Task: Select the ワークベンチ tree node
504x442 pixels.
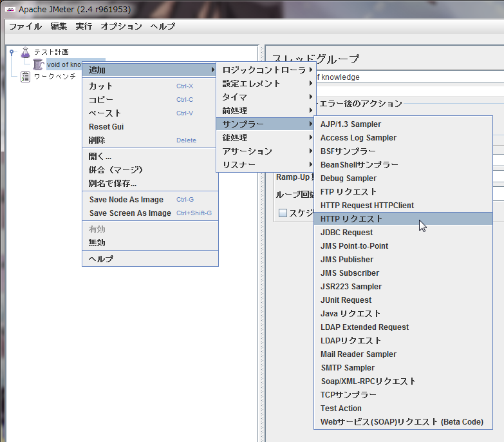Action: 55,77
